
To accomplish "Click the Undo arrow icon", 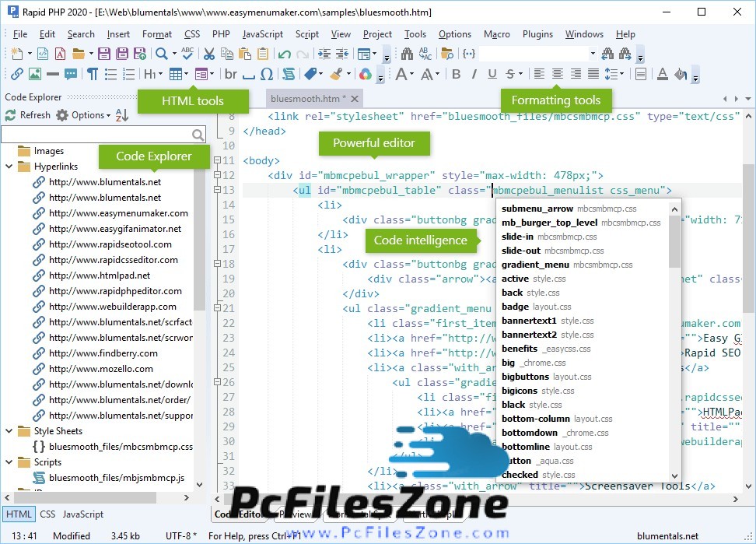I will tap(285, 54).
